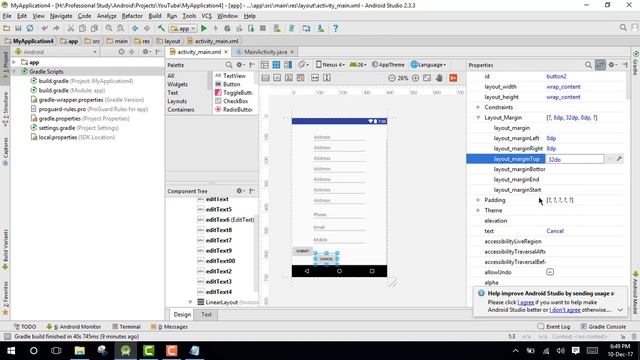Viewport: 640px width, 360px height.
Task: Click the Debug app bug icon
Action: (x=227, y=28)
